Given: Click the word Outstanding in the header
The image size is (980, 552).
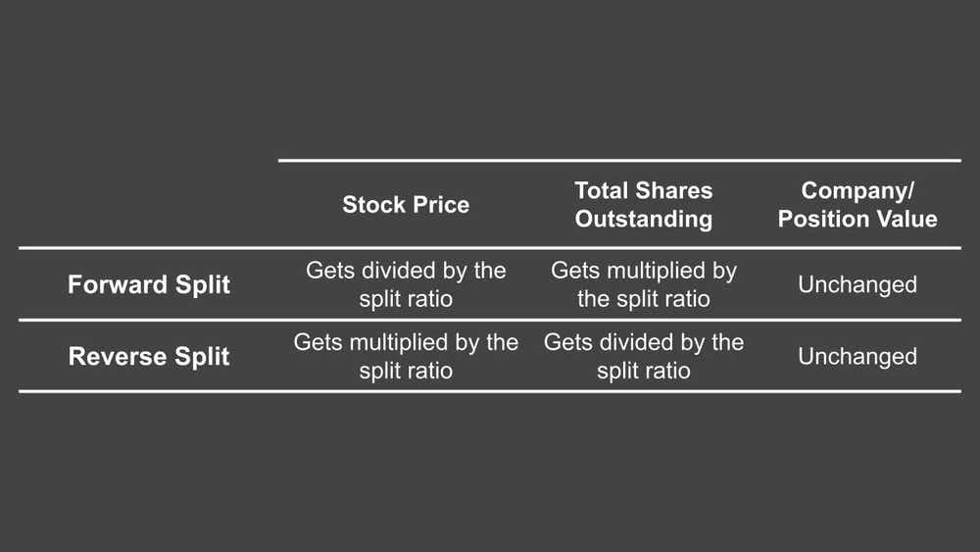Looking at the screenshot, I should [x=643, y=219].
